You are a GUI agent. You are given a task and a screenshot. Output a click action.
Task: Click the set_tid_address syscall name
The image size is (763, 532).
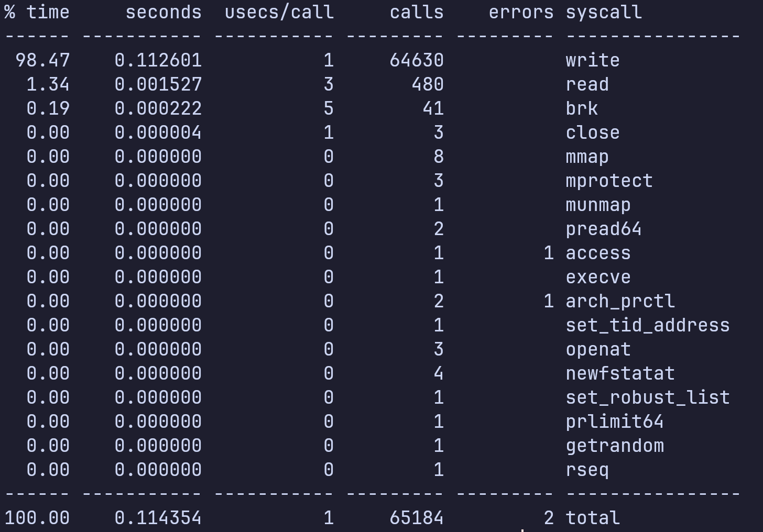point(648,325)
